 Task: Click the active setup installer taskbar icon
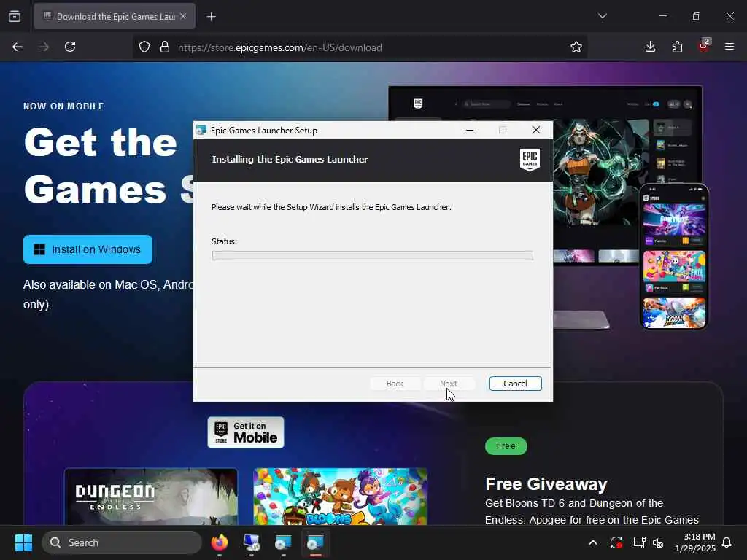(x=315, y=542)
